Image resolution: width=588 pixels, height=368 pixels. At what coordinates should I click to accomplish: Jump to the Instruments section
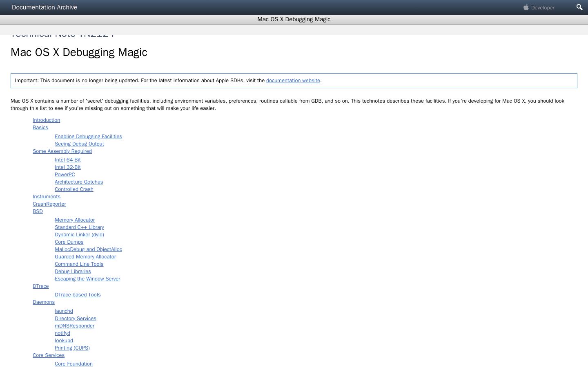47,197
